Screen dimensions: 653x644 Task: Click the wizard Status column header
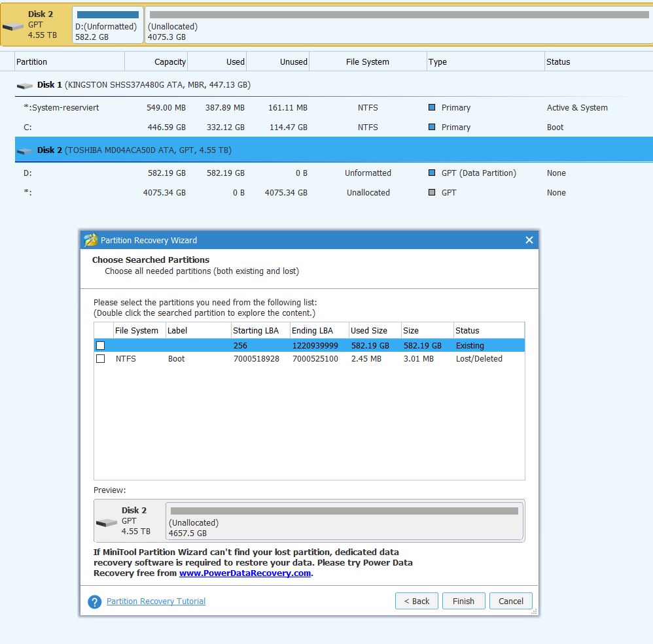(x=489, y=330)
